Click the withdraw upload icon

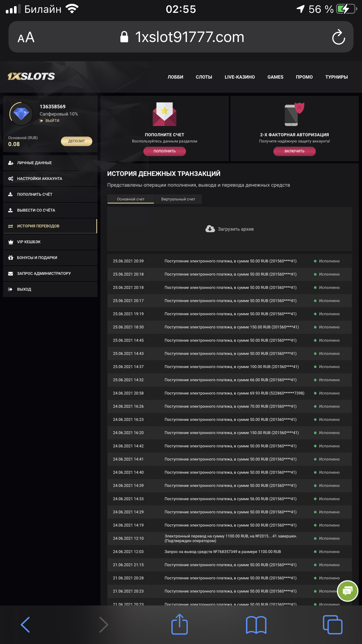click(10, 210)
